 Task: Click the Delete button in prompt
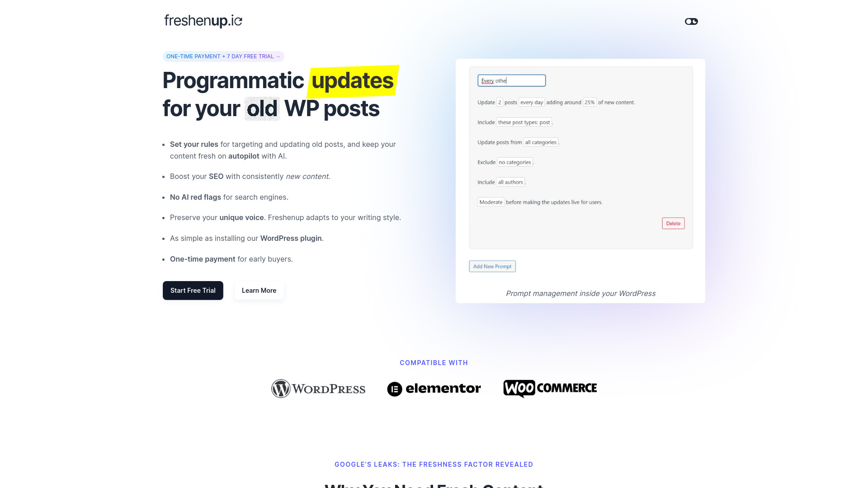(673, 223)
